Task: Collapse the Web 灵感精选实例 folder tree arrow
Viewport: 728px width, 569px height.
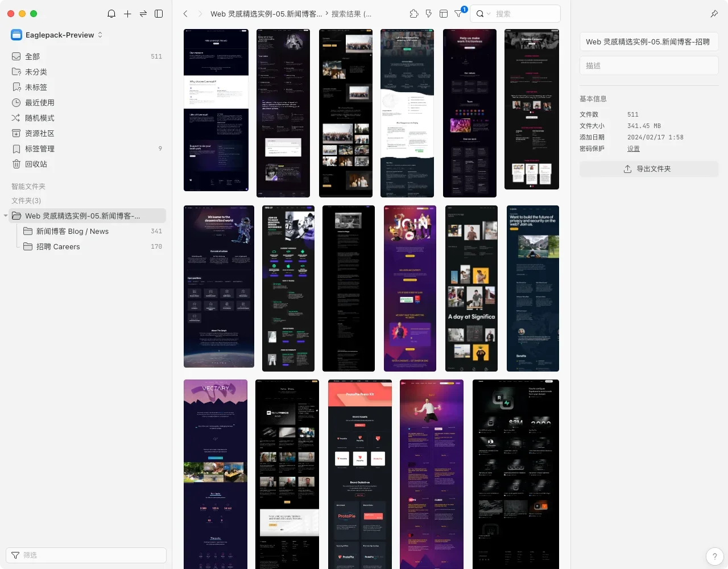Action: pyautogui.click(x=6, y=216)
